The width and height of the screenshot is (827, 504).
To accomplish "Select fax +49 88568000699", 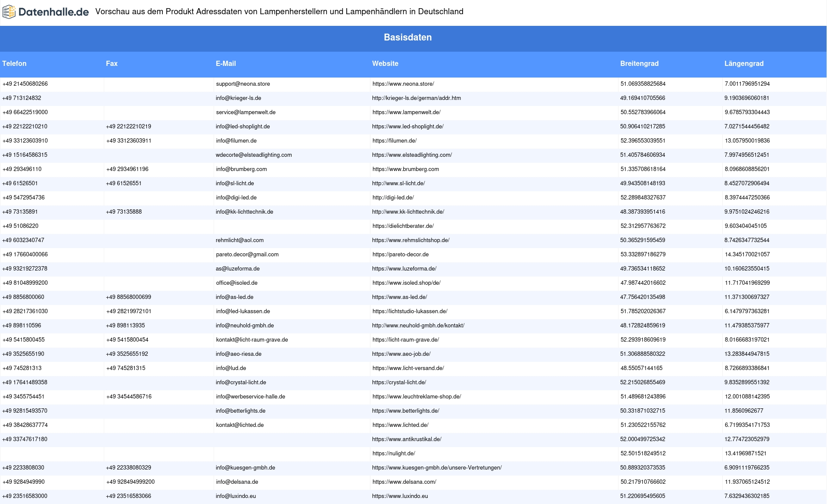I will (128, 297).
